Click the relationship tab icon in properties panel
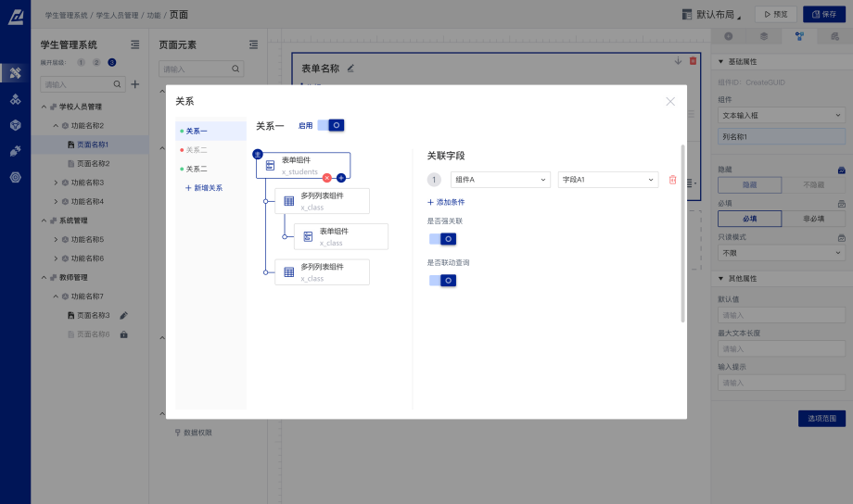The image size is (853, 504). [x=799, y=36]
